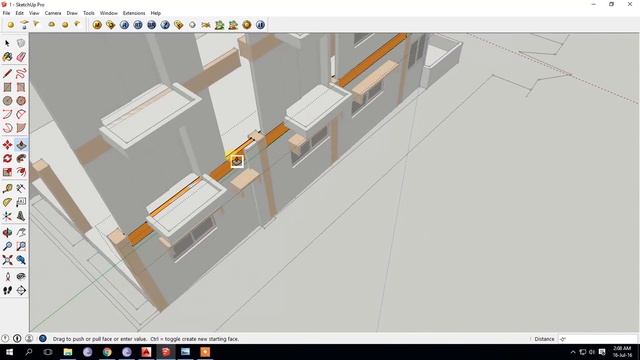This screenshot has height=360, width=640.
Task: Start V-Ray RT render icon
Action: click(138, 25)
